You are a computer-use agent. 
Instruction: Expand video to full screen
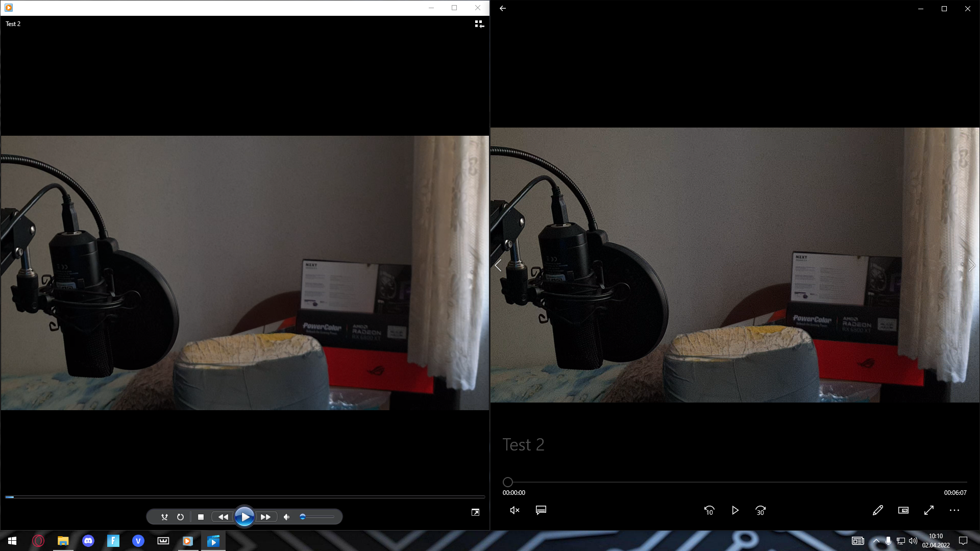[x=929, y=510]
